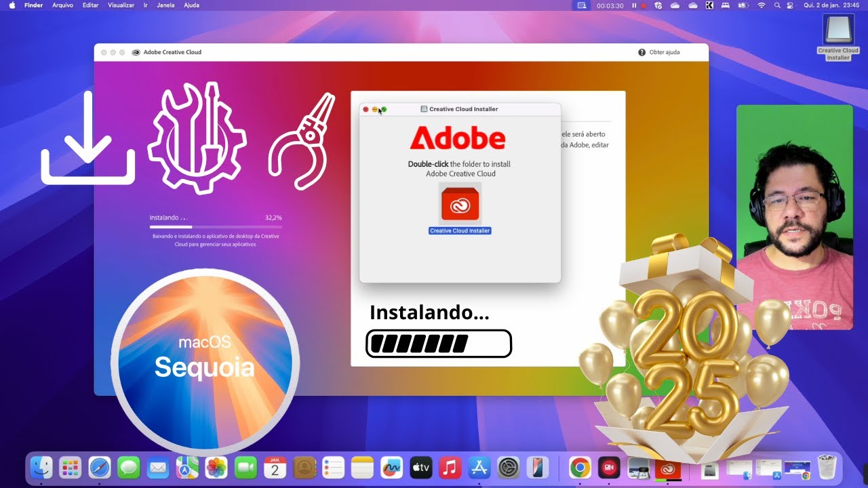Launch Safari from the Dock
868x488 pixels.
(x=100, y=468)
